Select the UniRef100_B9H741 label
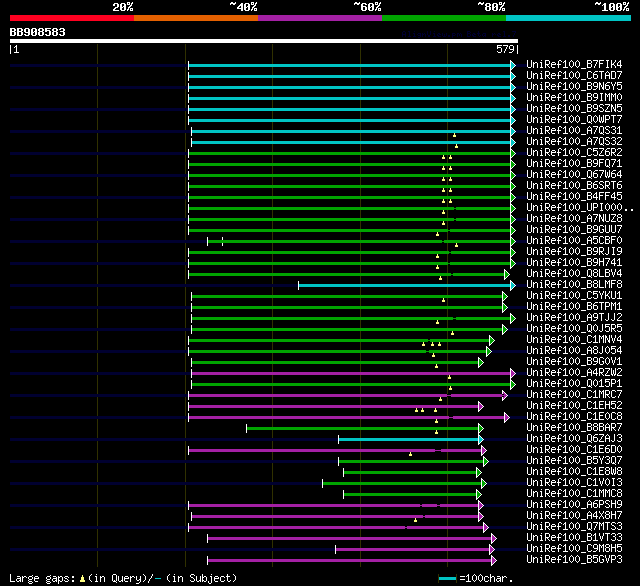The image size is (640, 586). (574, 263)
